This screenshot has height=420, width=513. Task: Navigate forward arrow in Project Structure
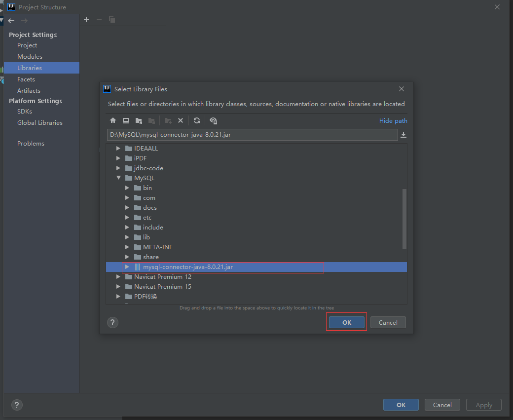pyautogui.click(x=24, y=21)
